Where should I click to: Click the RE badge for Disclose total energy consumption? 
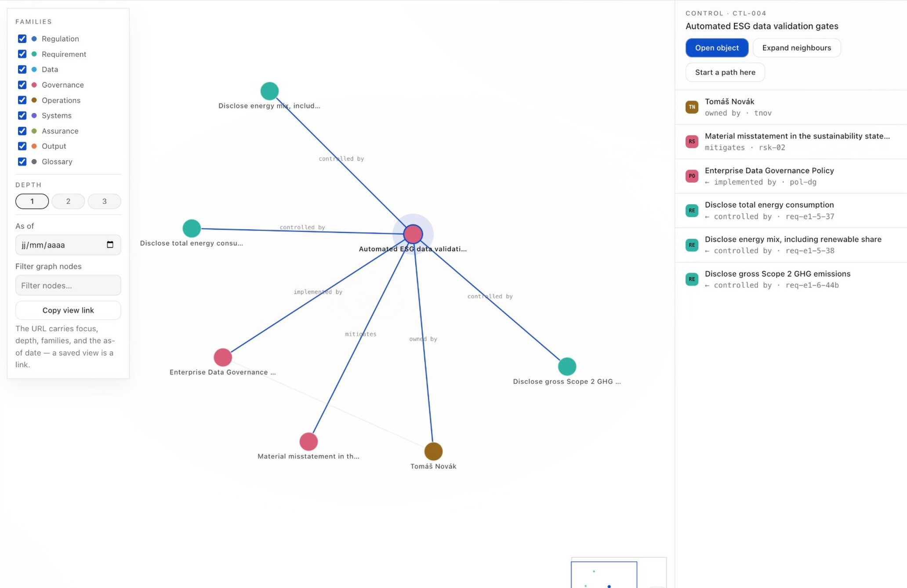(692, 210)
